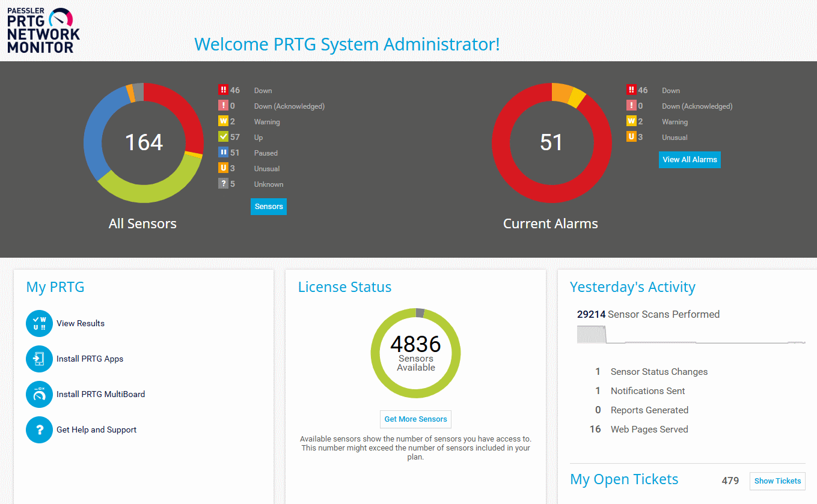Click the Sensor Scans Performed activity graph
This screenshot has height=504, width=817.
point(691,335)
